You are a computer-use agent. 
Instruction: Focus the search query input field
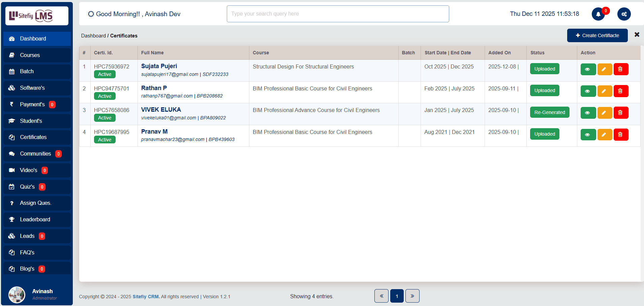(337, 14)
